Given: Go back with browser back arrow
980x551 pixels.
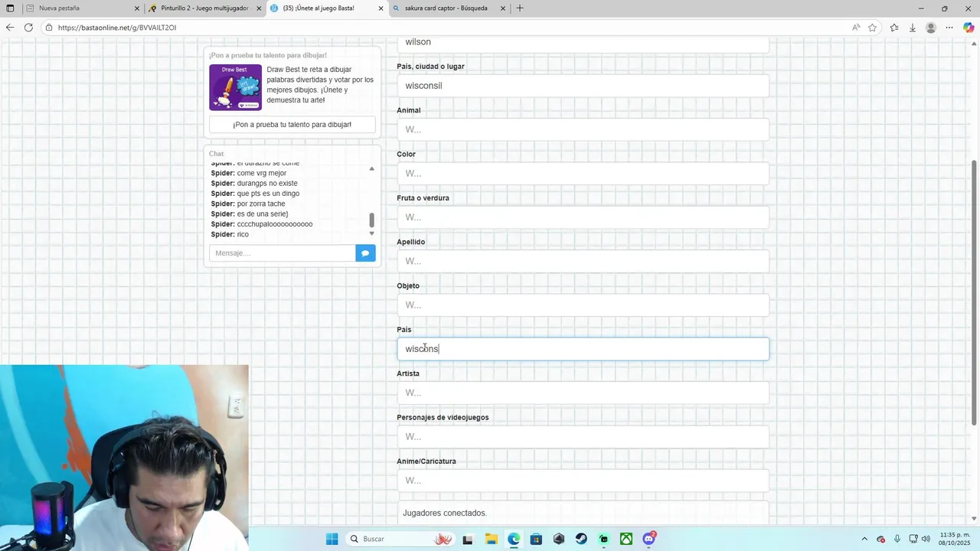Looking at the screenshot, I should [10, 28].
